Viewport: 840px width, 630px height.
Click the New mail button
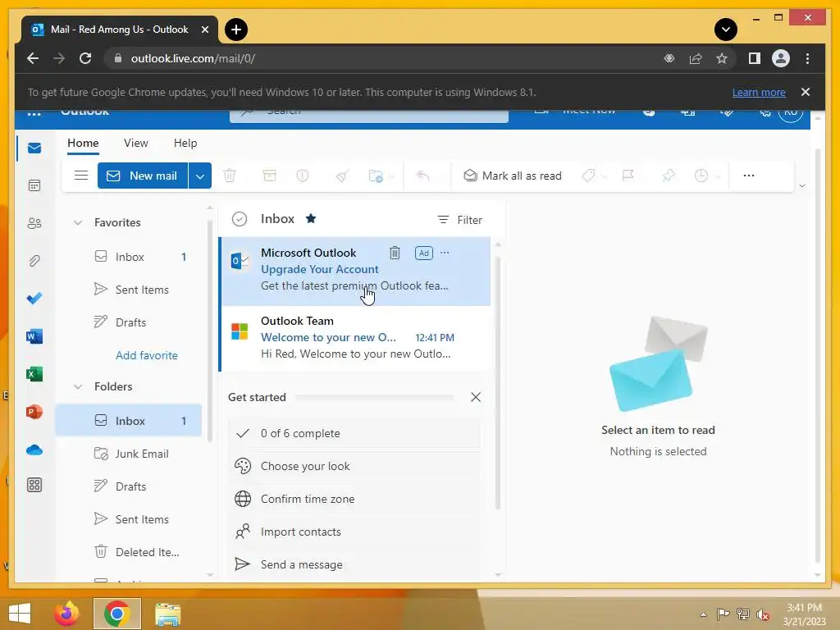[x=143, y=176]
